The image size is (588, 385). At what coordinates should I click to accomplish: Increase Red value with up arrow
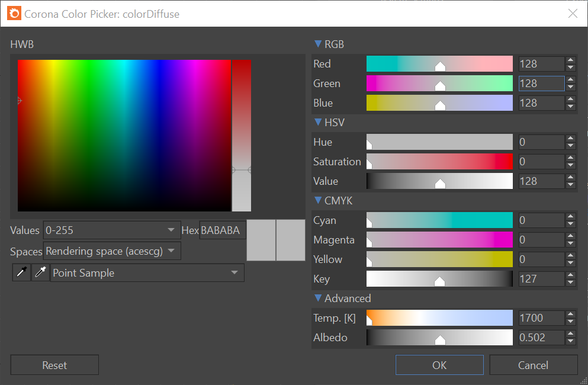point(570,60)
